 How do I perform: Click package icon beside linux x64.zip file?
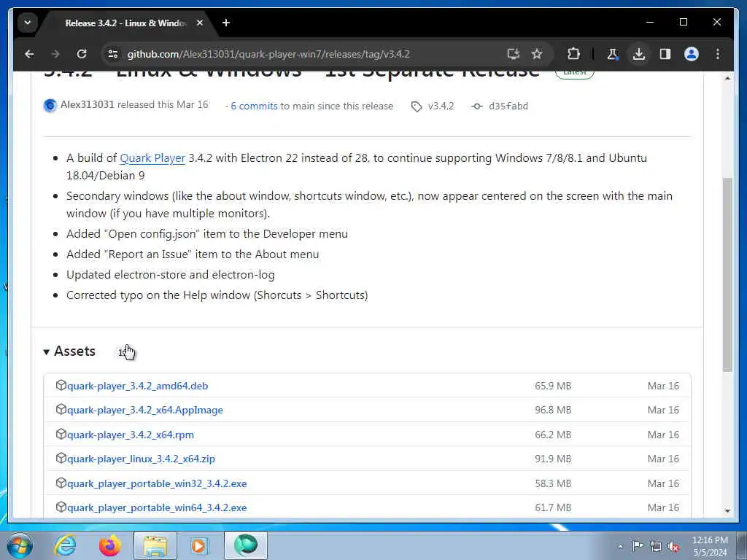pos(61,458)
